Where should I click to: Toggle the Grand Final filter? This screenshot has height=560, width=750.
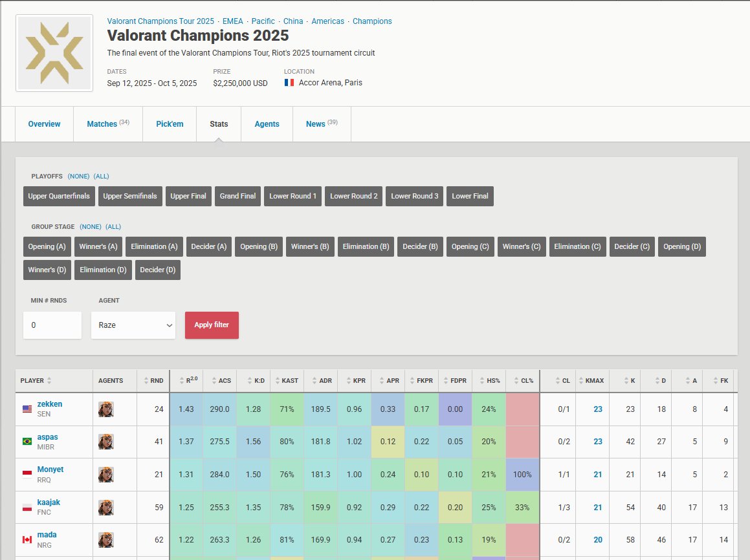click(237, 196)
